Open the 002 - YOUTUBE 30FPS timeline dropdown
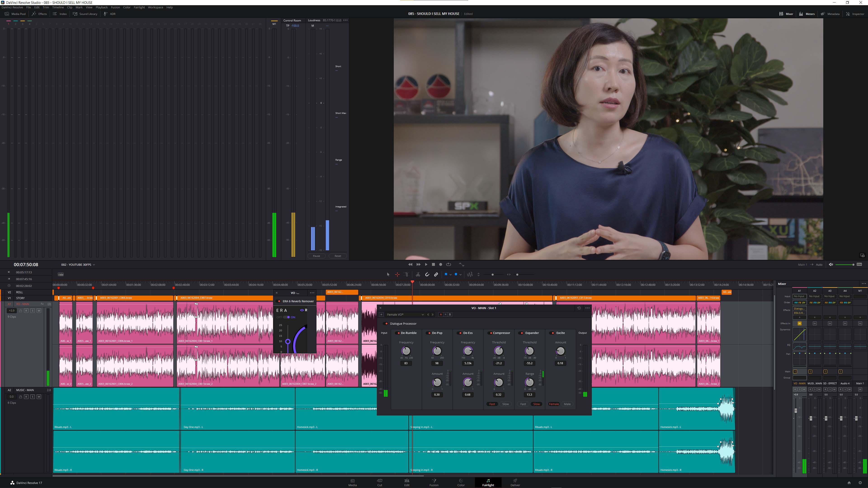Viewport: 868px width, 488px height. [78, 265]
